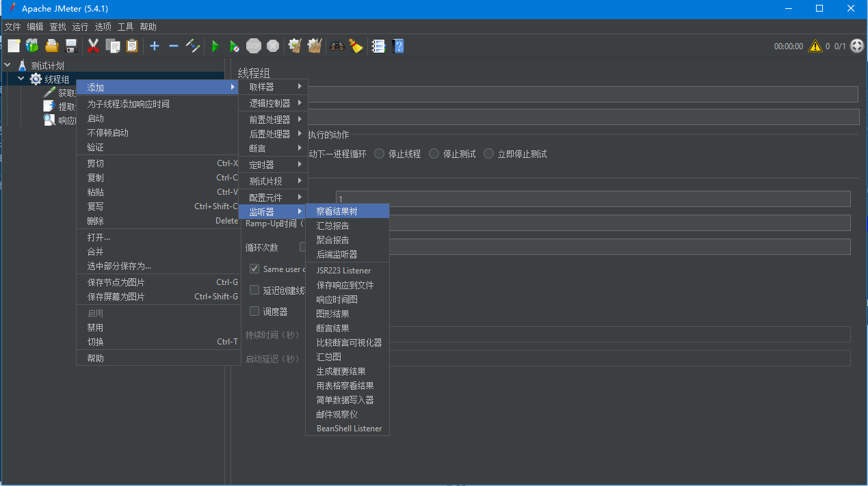Clear results with single broom-gear icon
This screenshot has height=486, width=868.
(x=295, y=46)
